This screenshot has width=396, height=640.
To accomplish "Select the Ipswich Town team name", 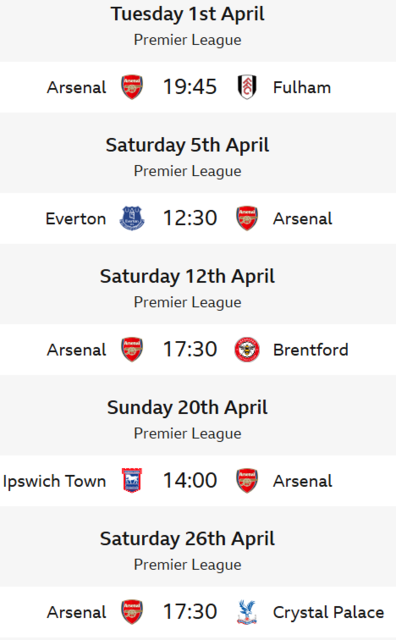I will point(54,481).
